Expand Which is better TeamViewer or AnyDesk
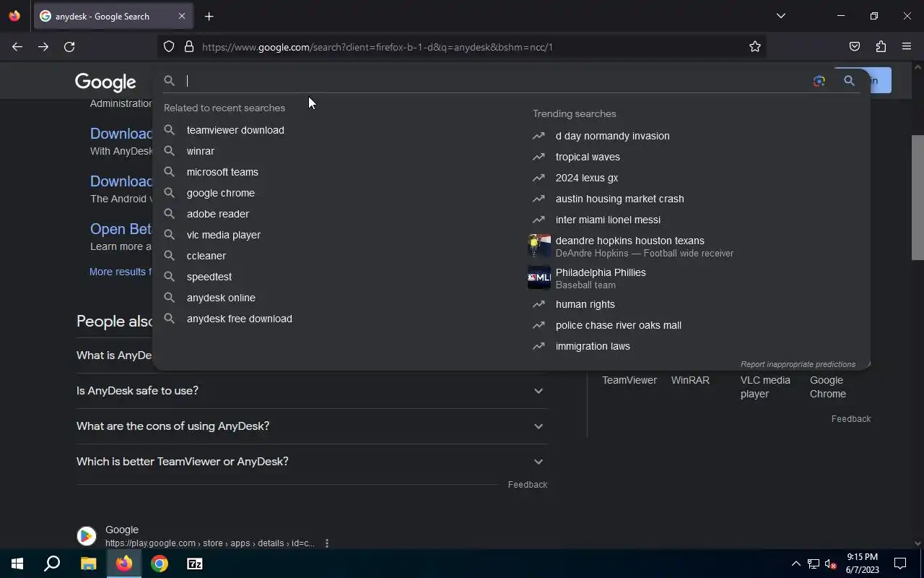The width and height of the screenshot is (924, 578). pos(312,462)
